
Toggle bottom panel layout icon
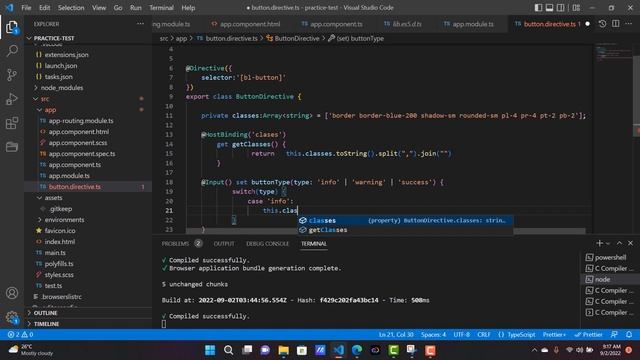[x=549, y=8]
